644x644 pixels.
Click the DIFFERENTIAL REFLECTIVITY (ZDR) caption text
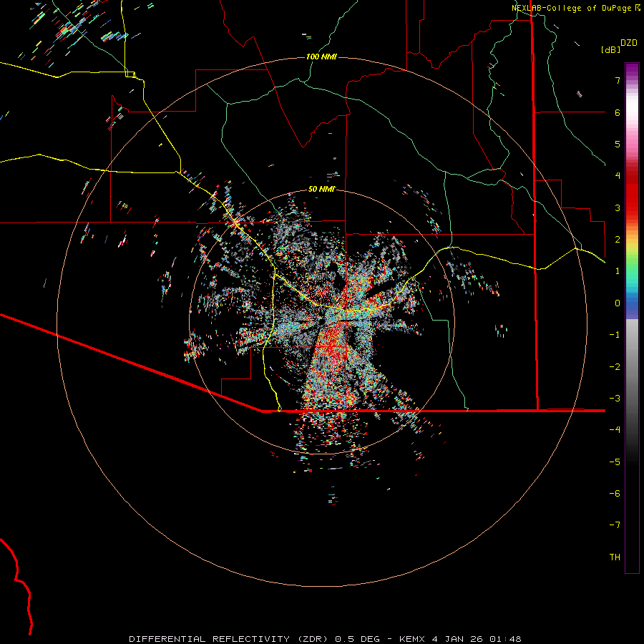(230, 639)
